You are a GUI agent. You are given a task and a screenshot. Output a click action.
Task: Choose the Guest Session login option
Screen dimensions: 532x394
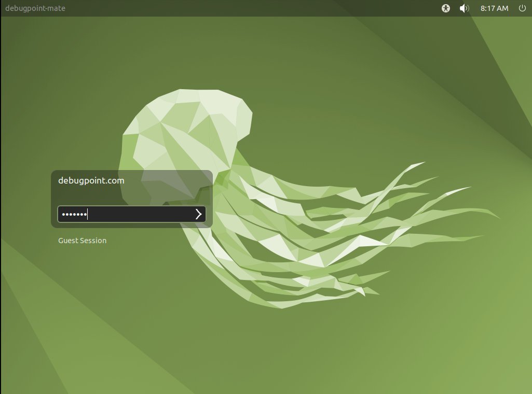[x=82, y=241]
